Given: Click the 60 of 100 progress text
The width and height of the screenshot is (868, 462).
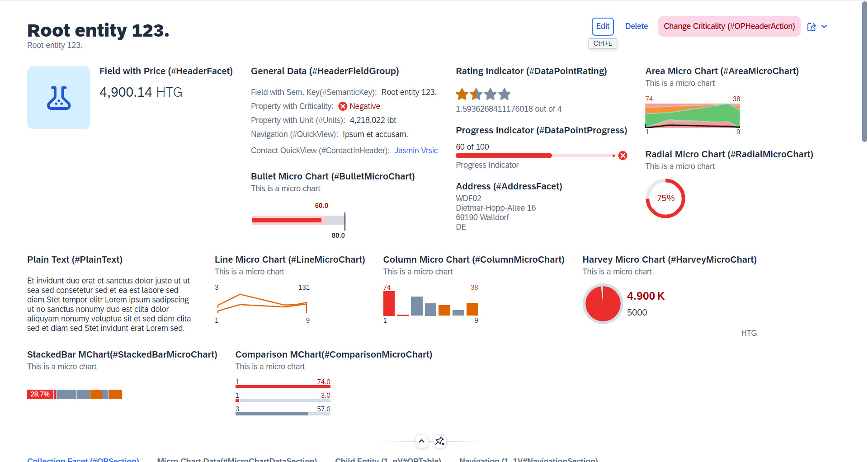Looking at the screenshot, I should tap(472, 147).
